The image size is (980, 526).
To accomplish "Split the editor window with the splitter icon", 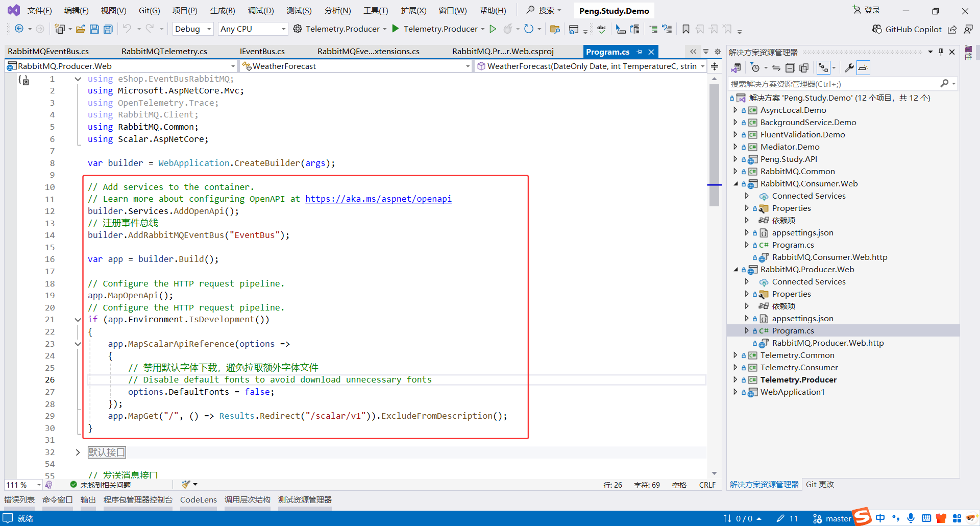I will pos(715,66).
